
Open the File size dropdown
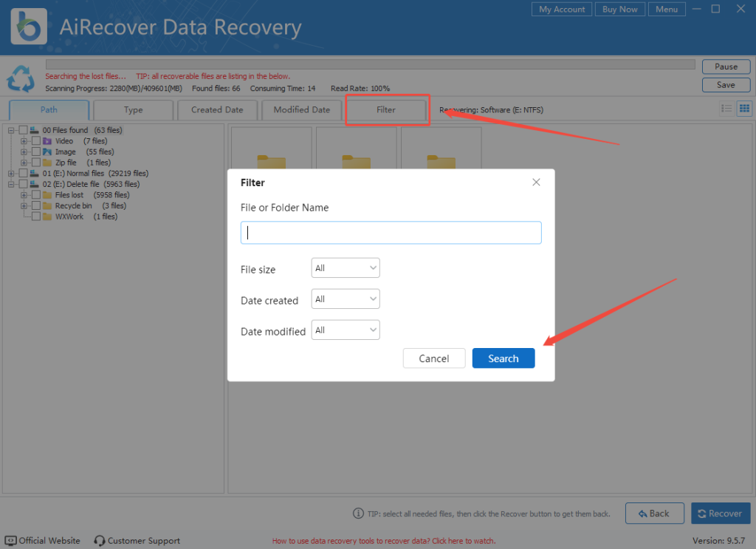point(345,267)
